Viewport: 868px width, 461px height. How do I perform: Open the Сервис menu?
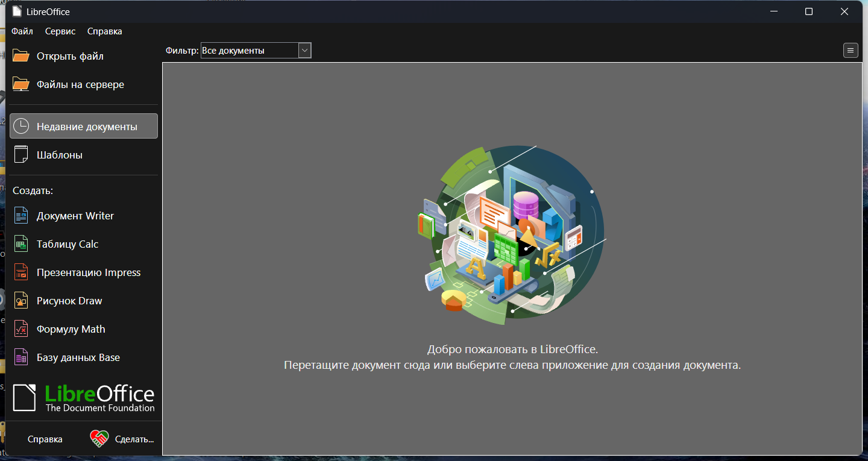[60, 31]
